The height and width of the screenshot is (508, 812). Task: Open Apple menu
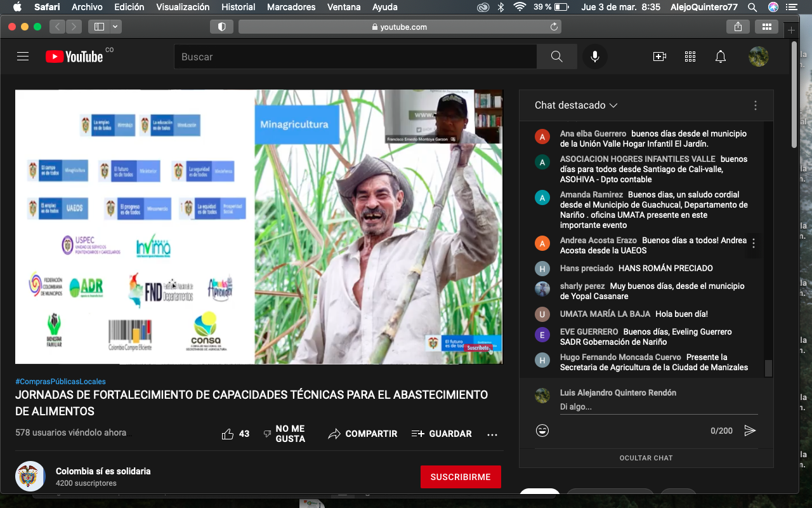17,7
